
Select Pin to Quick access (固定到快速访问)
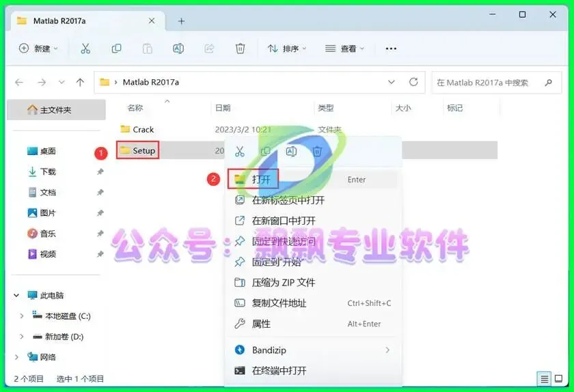click(x=313, y=241)
